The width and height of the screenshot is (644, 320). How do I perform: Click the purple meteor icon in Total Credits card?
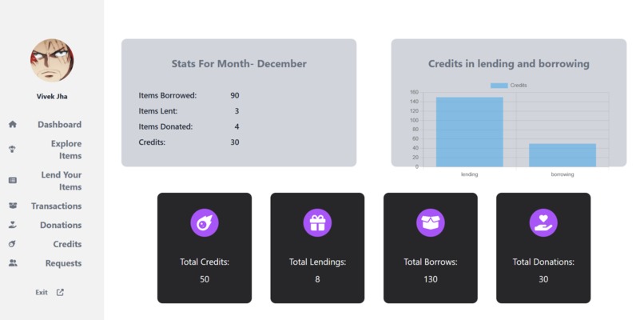[x=205, y=223]
